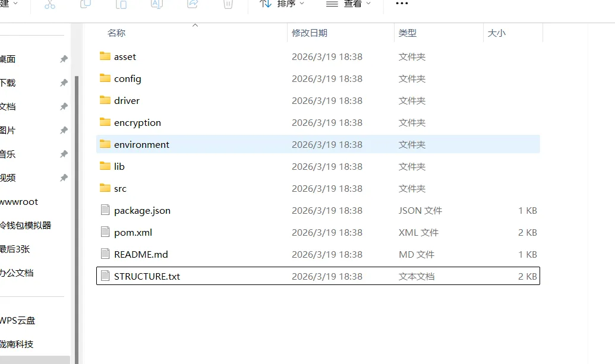The height and width of the screenshot is (364, 615).
Task: Open 钱包模拟器 folder in navigation pane
Action: pyautogui.click(x=26, y=225)
